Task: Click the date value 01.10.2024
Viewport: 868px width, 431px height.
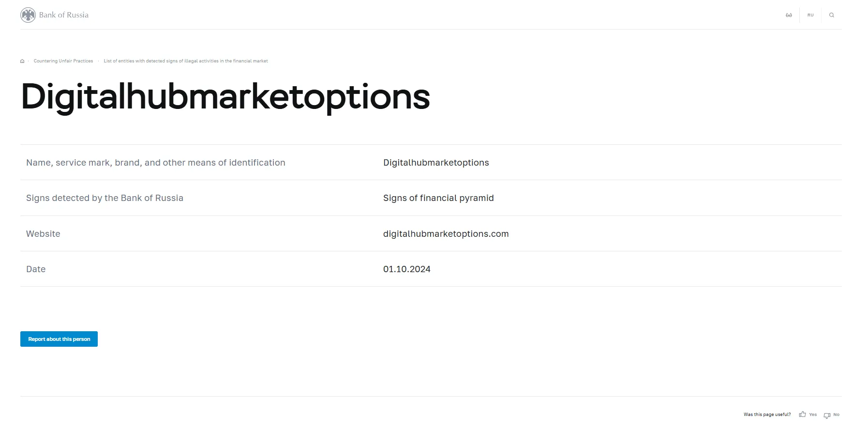Action: [x=406, y=269]
